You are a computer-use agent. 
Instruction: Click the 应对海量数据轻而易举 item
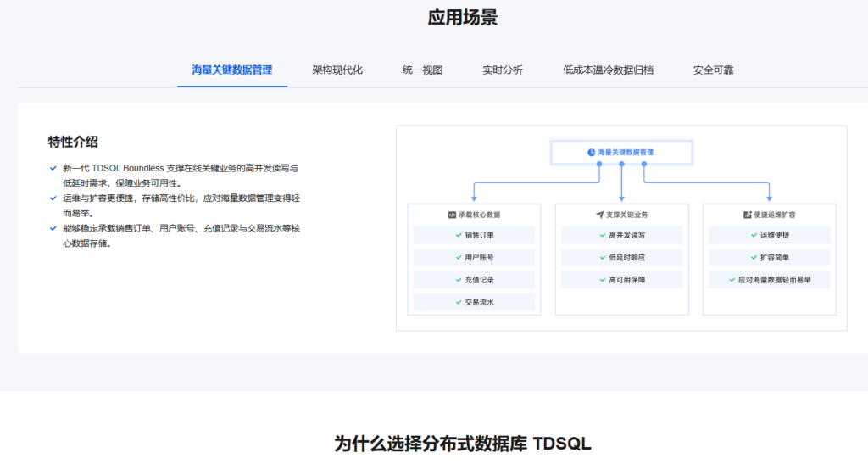tap(770, 280)
